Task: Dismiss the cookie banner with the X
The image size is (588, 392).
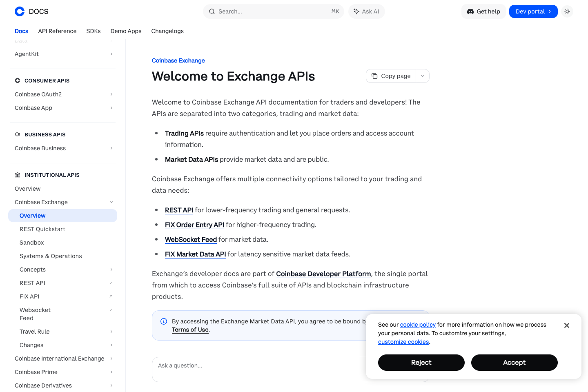Action: [567, 325]
